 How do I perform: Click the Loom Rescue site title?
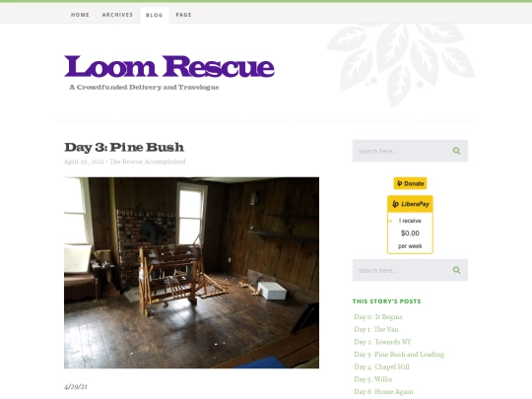(x=169, y=67)
